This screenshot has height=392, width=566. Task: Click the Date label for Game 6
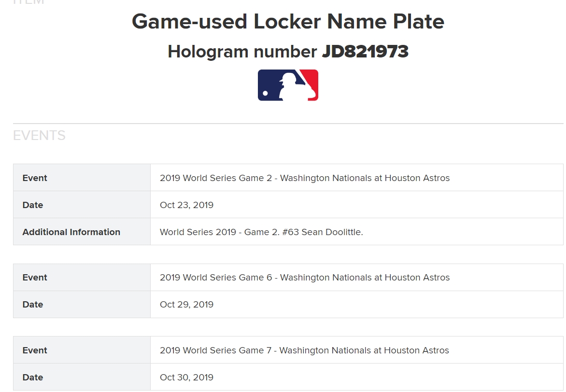32,305
